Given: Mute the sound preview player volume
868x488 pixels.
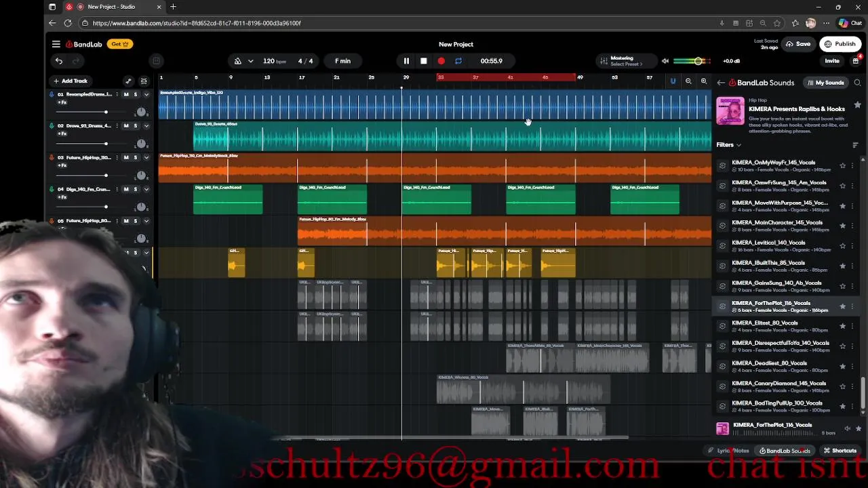Looking at the screenshot, I should (x=847, y=428).
